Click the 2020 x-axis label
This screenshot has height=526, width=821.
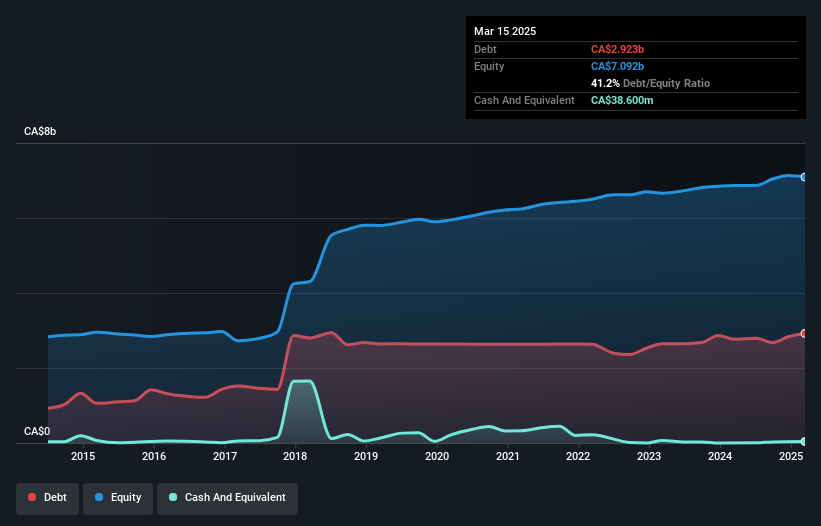pos(437,456)
